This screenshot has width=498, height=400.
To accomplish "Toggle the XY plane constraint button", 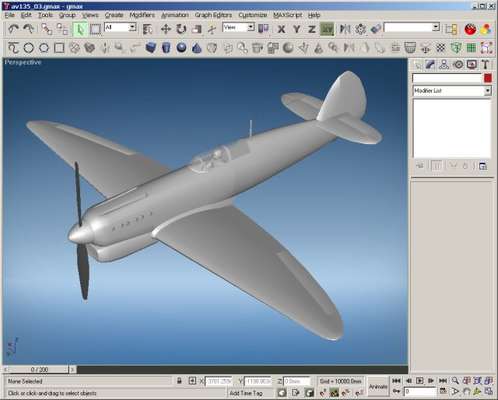I will coord(327,29).
